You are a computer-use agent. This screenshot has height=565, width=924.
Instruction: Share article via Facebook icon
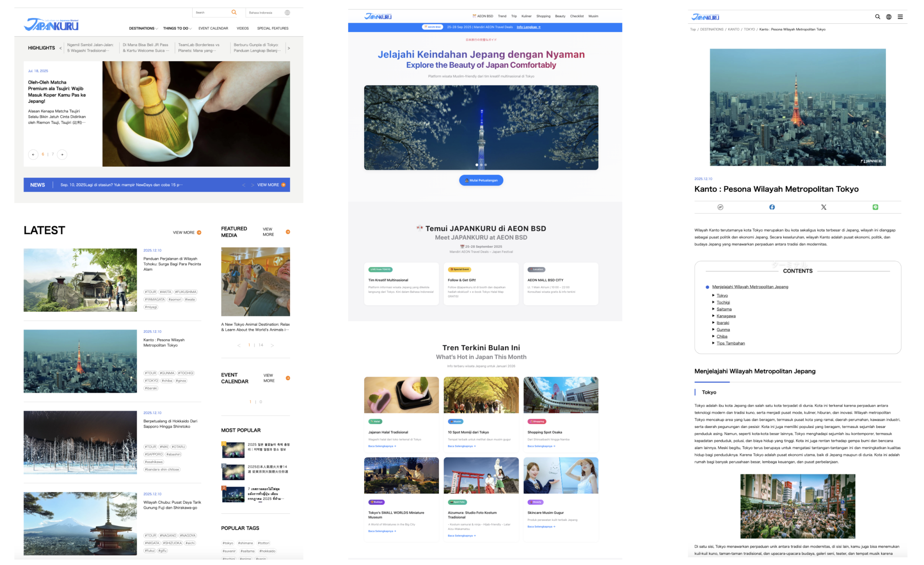[x=772, y=207]
